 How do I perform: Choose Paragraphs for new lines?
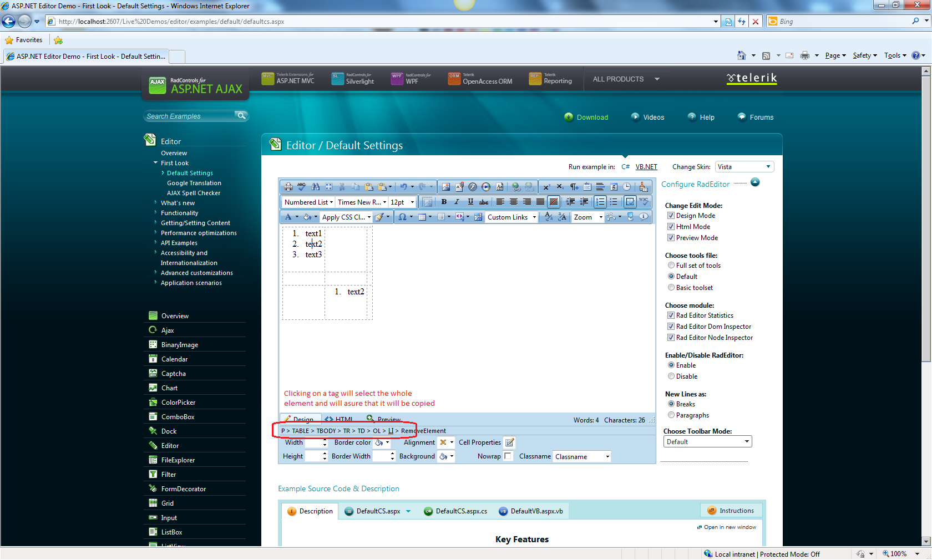671,415
